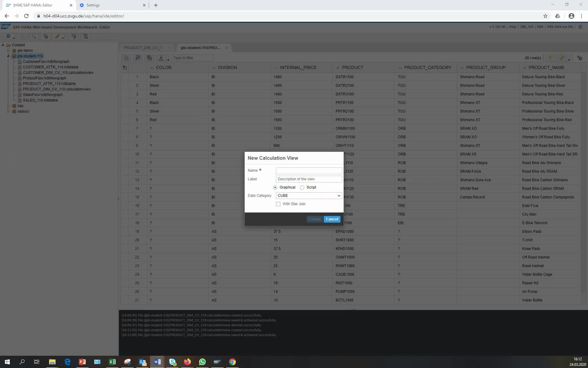Click the red table view icon
Screen dimensions: 588x368
tap(149, 58)
